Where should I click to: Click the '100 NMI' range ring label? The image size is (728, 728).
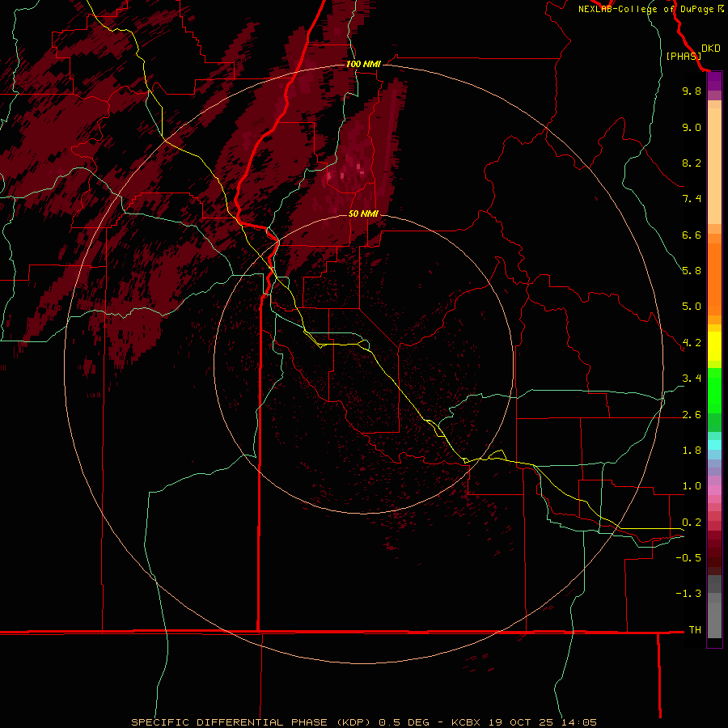363,64
